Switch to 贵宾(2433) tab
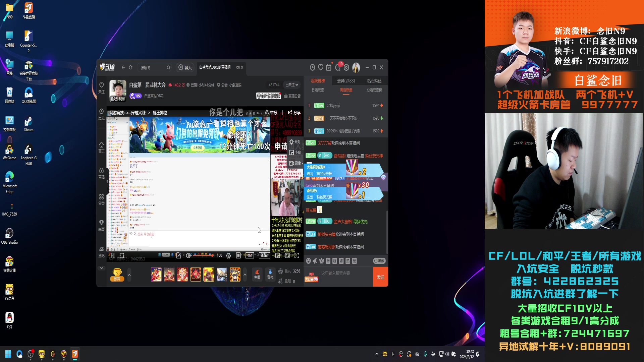The image size is (644, 362). (x=346, y=81)
